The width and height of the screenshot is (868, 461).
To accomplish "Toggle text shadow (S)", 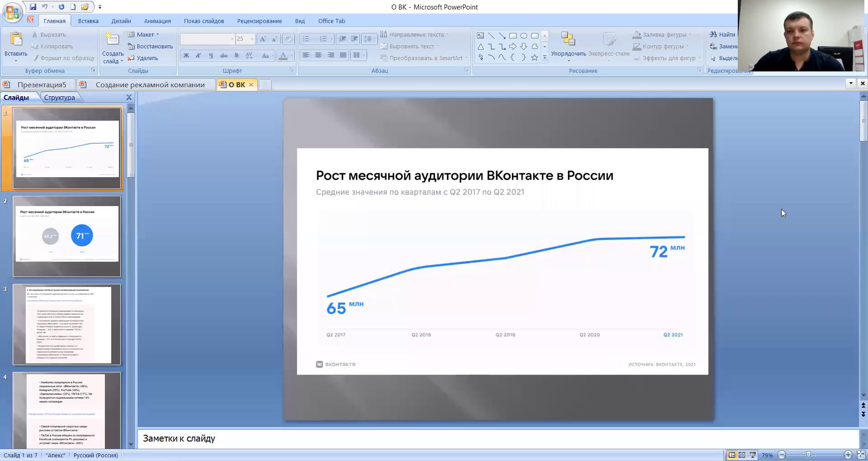I will click(236, 56).
